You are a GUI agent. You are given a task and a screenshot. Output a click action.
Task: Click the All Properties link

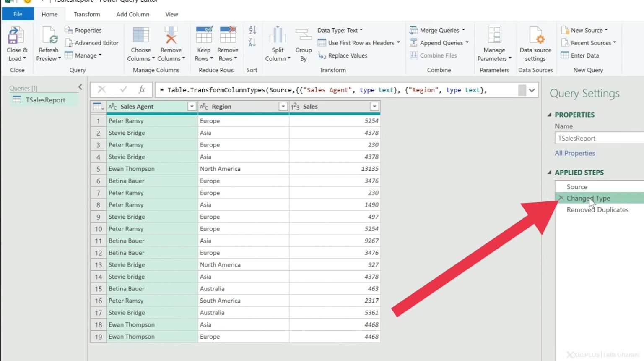[575, 153]
